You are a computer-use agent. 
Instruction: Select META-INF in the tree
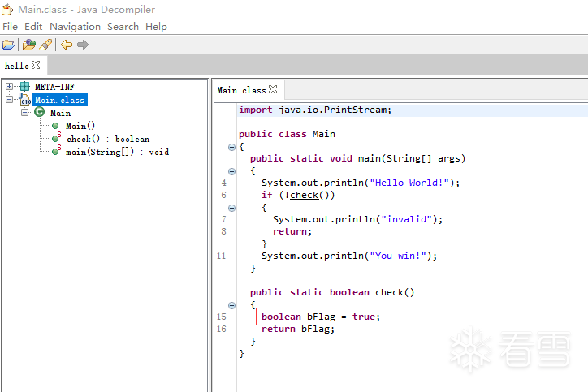click(x=54, y=87)
